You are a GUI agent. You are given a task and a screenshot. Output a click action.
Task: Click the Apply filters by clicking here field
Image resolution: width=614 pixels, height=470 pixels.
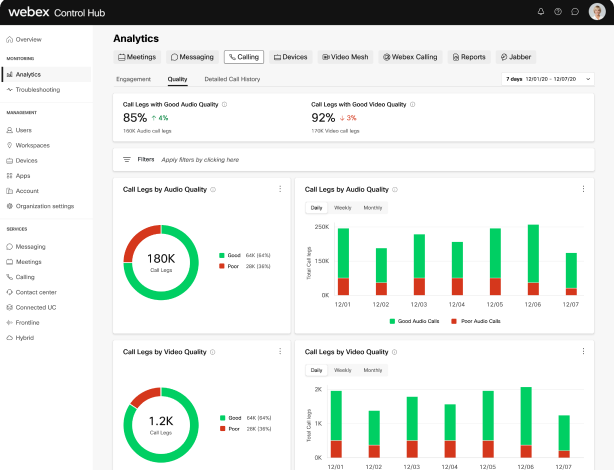(x=200, y=160)
